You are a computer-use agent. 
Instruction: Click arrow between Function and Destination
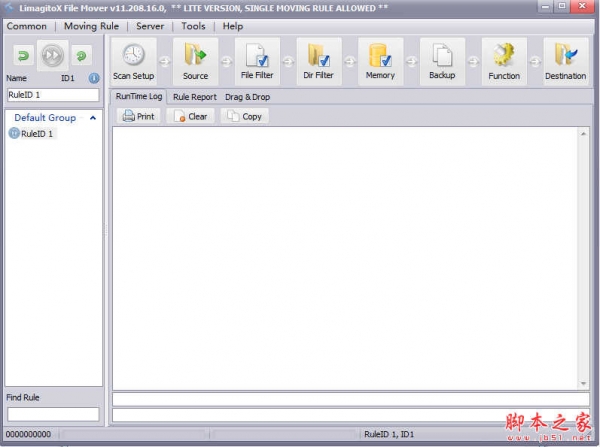point(535,61)
